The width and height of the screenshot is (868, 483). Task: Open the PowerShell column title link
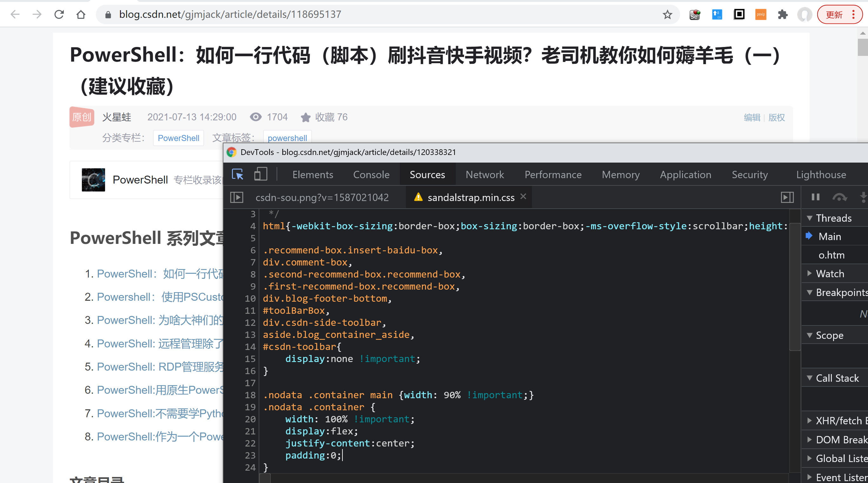(140, 180)
